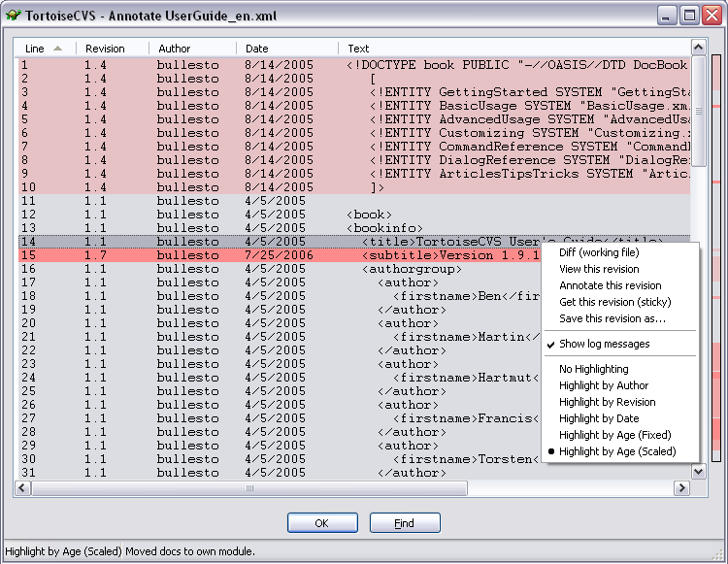The image size is (728, 564).
Task: Choose Save this revision as...
Action: point(620,318)
